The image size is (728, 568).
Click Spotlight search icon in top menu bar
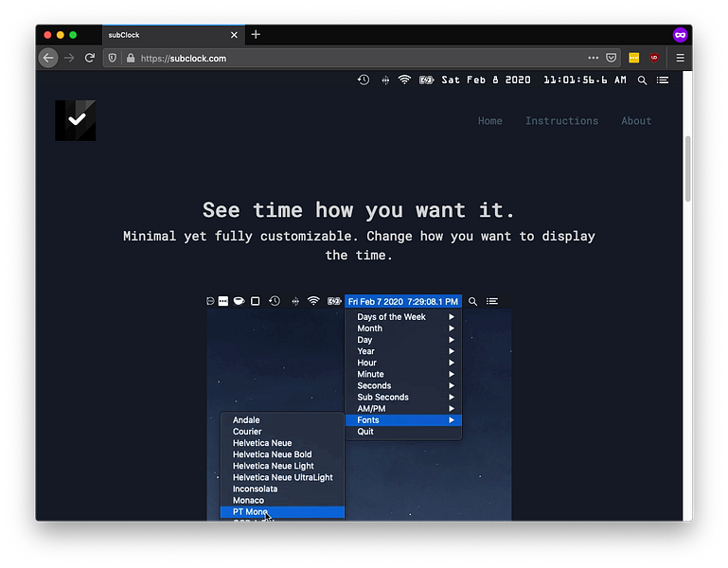642,80
